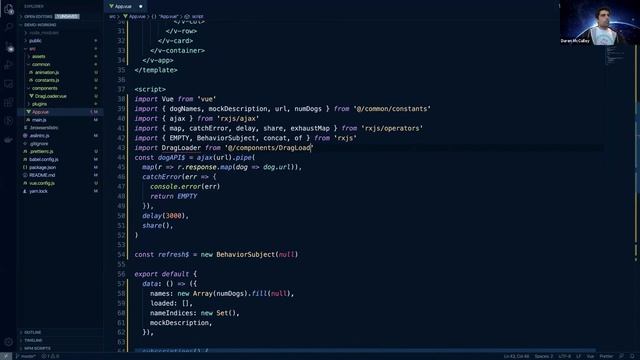Click 'script' in the breadcrumb path
Screen dimensions: 640x360
pos(198,17)
